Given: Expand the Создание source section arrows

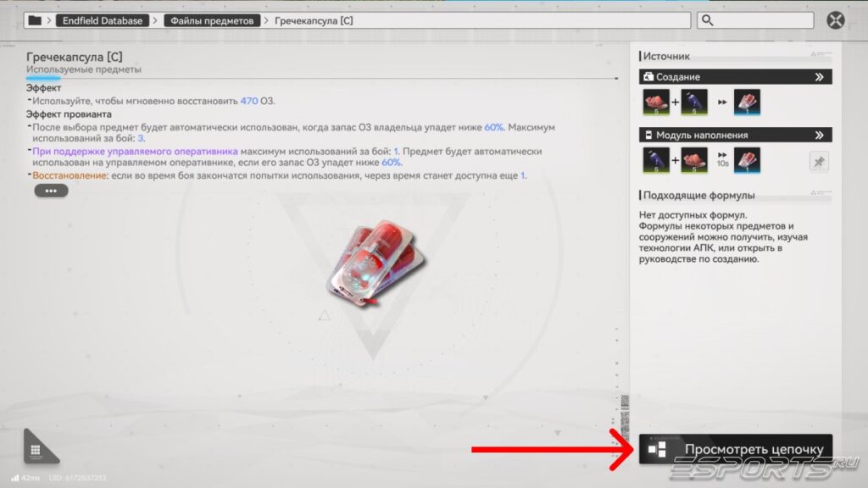Looking at the screenshot, I should tap(819, 77).
